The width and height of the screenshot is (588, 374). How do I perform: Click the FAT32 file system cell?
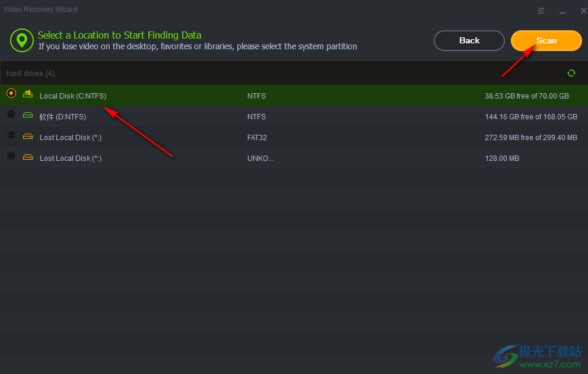click(x=257, y=138)
